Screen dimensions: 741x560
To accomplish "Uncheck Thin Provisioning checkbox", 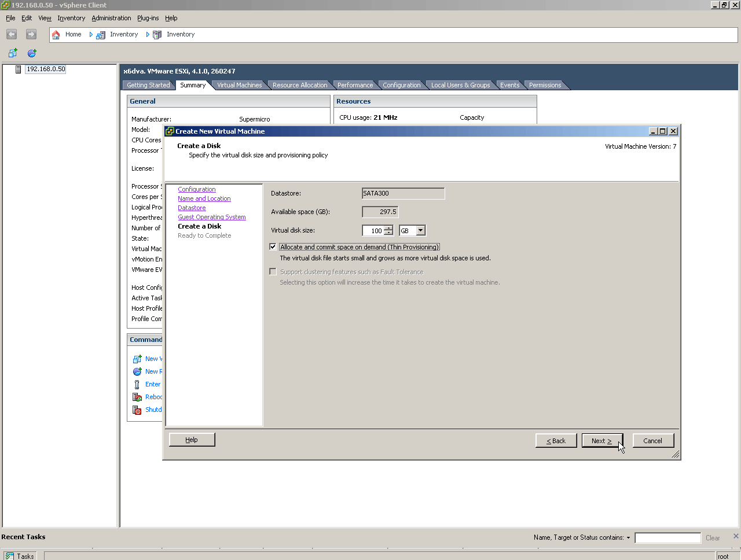I will pyautogui.click(x=273, y=247).
